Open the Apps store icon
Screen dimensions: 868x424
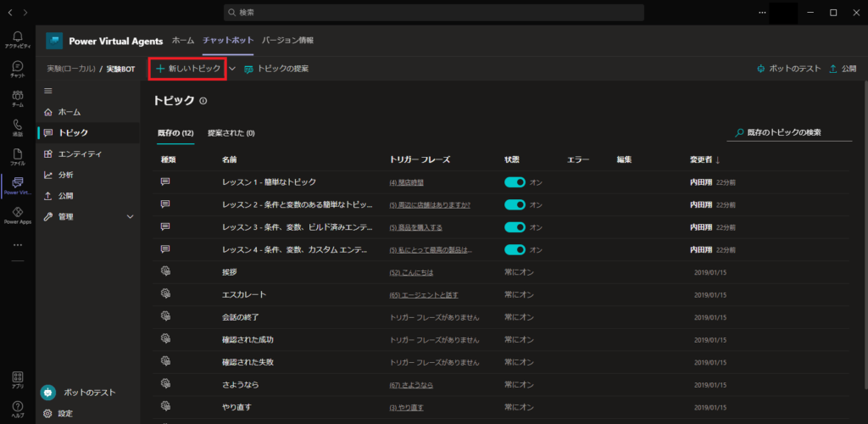pos(18,377)
